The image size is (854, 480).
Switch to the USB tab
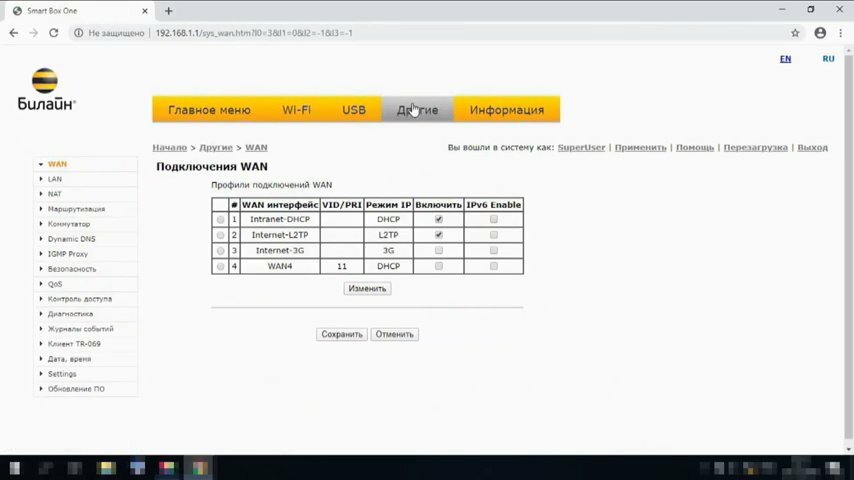click(x=353, y=110)
